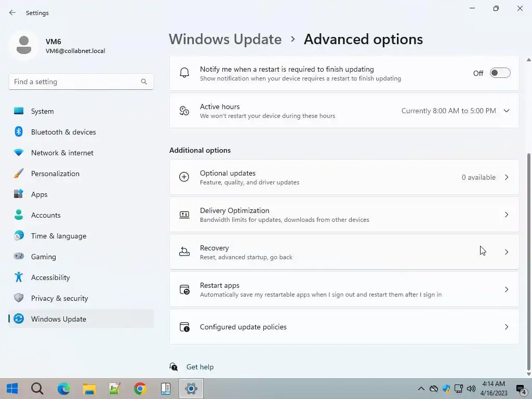Click the vertical scrollbar thumb

[x=528, y=261]
